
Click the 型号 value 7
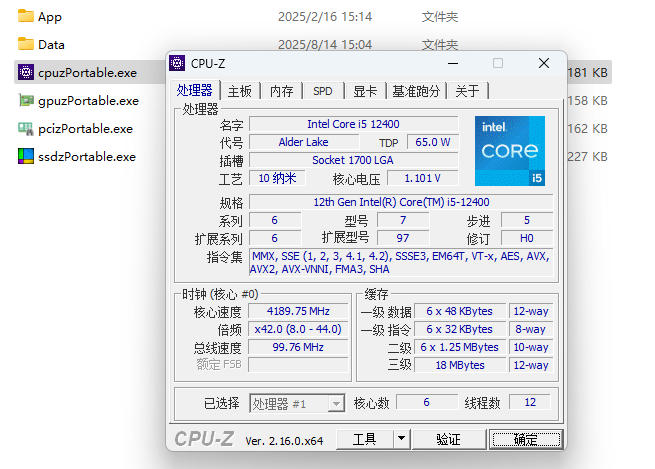click(x=403, y=220)
